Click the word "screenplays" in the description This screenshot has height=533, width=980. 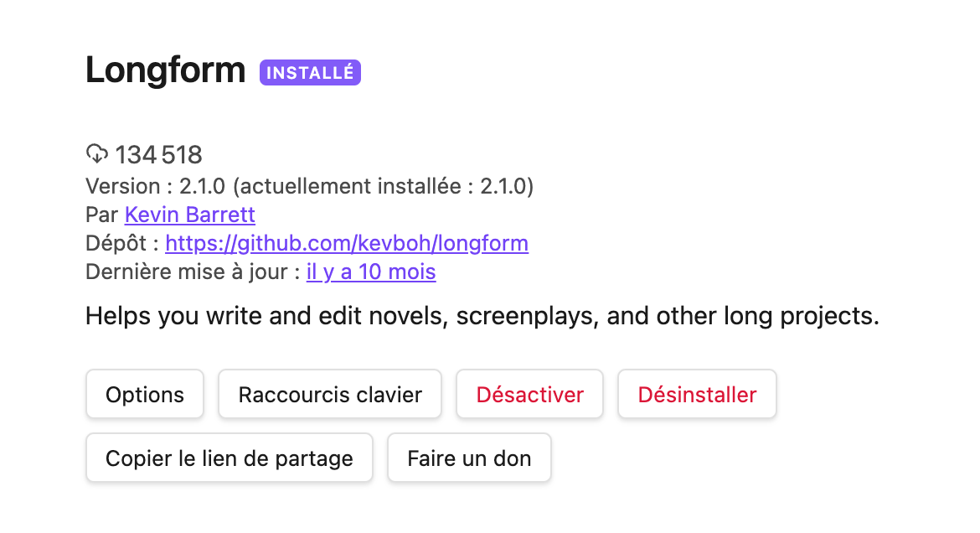click(x=528, y=317)
